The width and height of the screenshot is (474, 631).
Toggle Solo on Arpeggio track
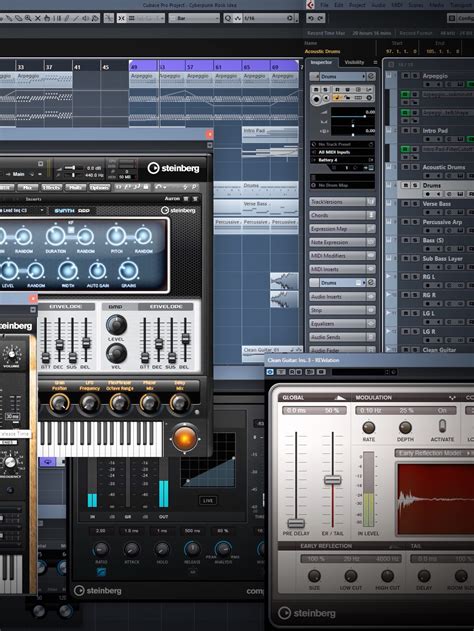coord(415,76)
